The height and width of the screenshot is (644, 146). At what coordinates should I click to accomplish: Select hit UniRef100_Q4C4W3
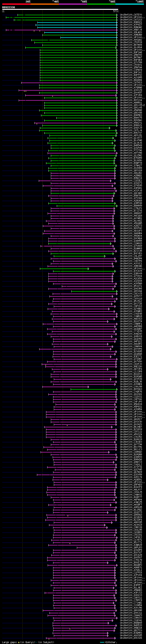[x=131, y=193]
